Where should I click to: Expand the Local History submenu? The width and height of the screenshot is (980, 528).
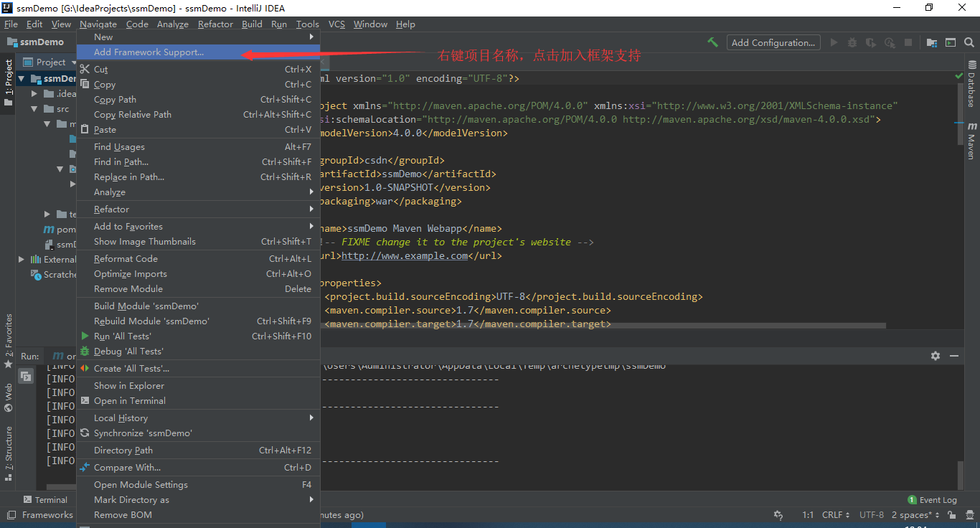[198, 418]
